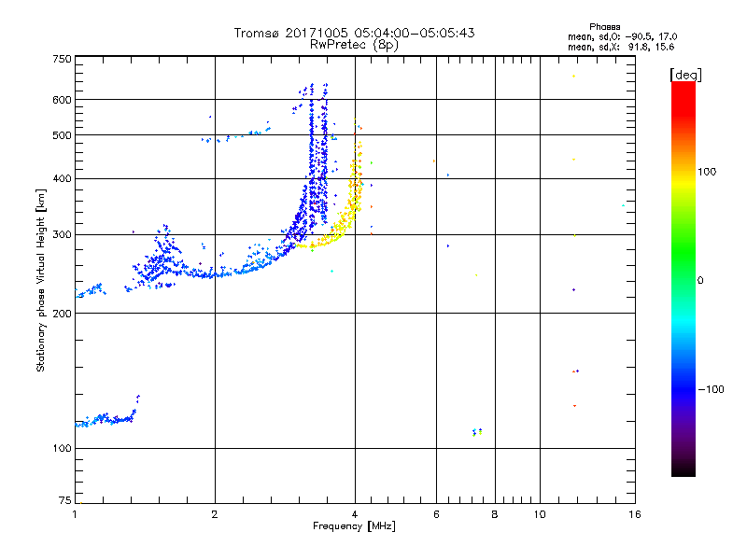Click the 'mean, sd,X: 91.8, 15.6' statistic

tap(621, 47)
